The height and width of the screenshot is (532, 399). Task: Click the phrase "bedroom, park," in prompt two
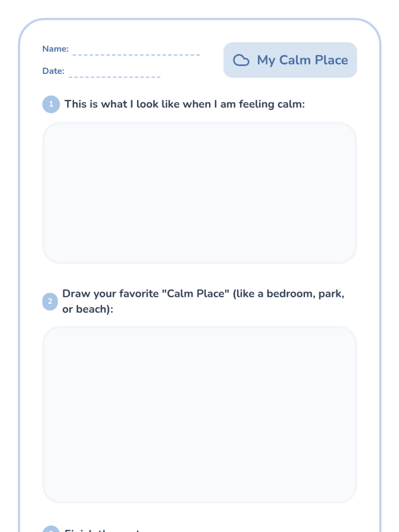(305, 294)
